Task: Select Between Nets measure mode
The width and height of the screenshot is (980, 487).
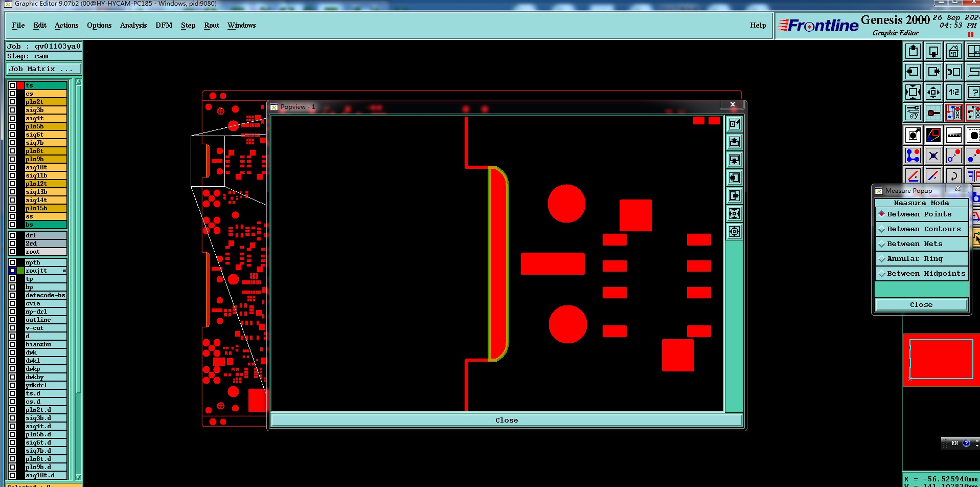Action: pyautogui.click(x=921, y=244)
